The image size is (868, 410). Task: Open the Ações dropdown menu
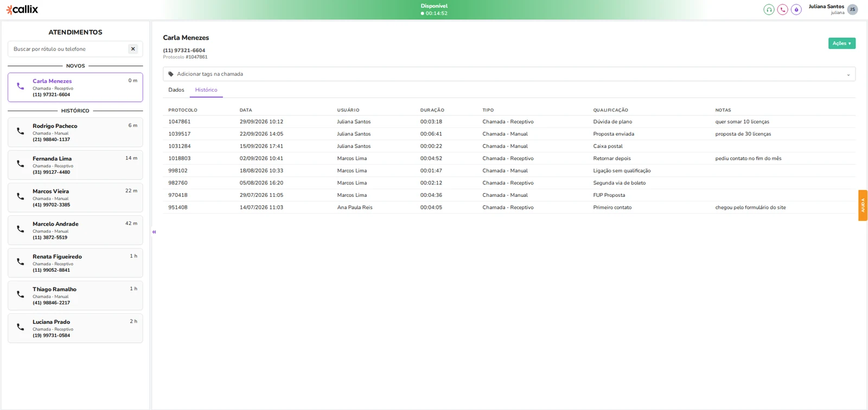point(841,43)
